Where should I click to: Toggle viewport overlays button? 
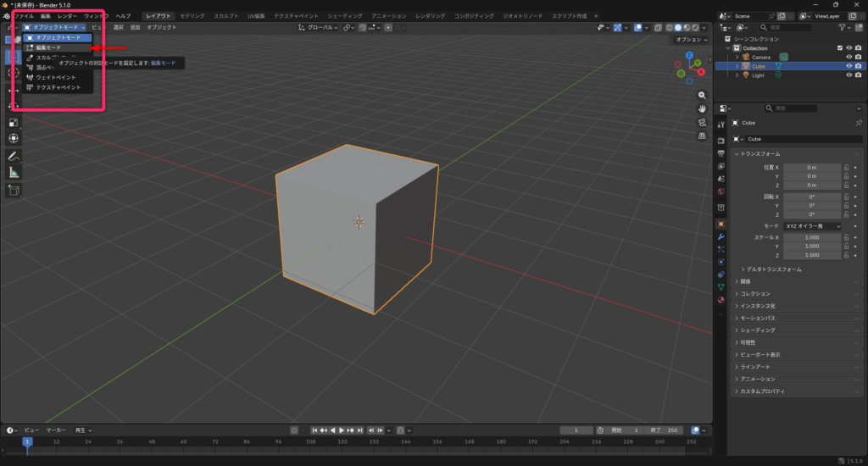[637, 27]
